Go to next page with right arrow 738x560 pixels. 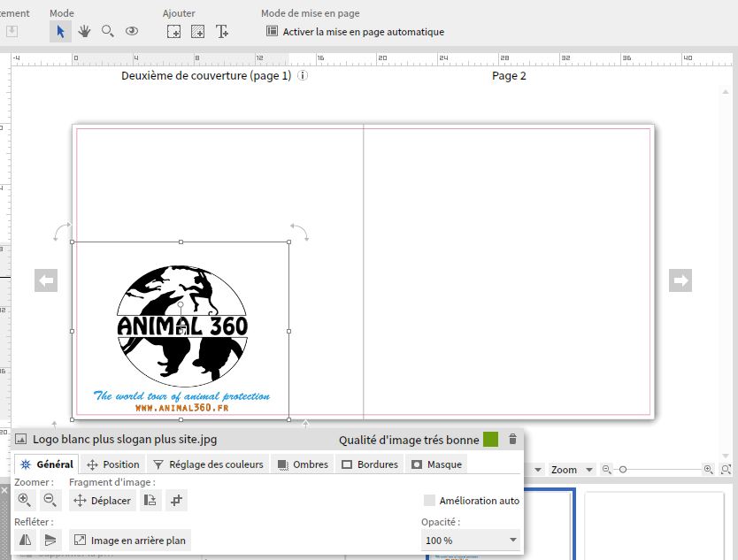[x=680, y=280]
